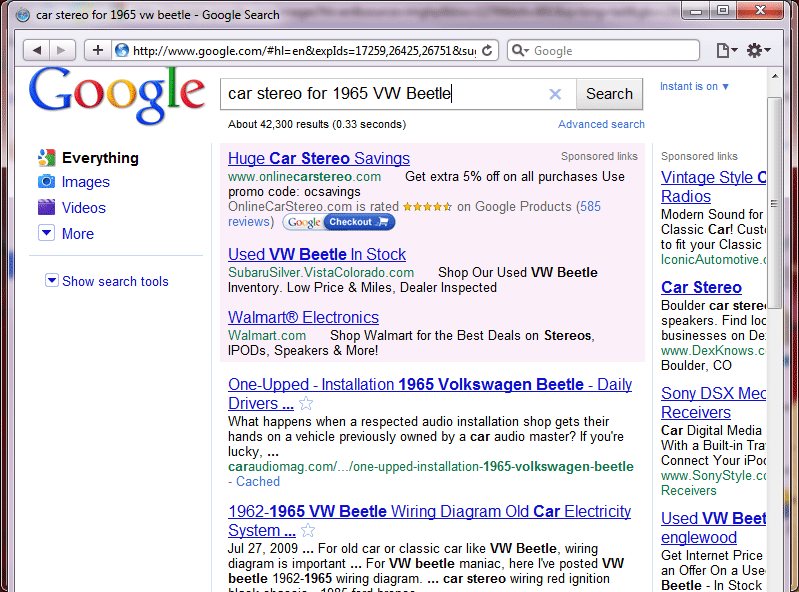Click www.DexKnows URL in sidebar

click(713, 351)
